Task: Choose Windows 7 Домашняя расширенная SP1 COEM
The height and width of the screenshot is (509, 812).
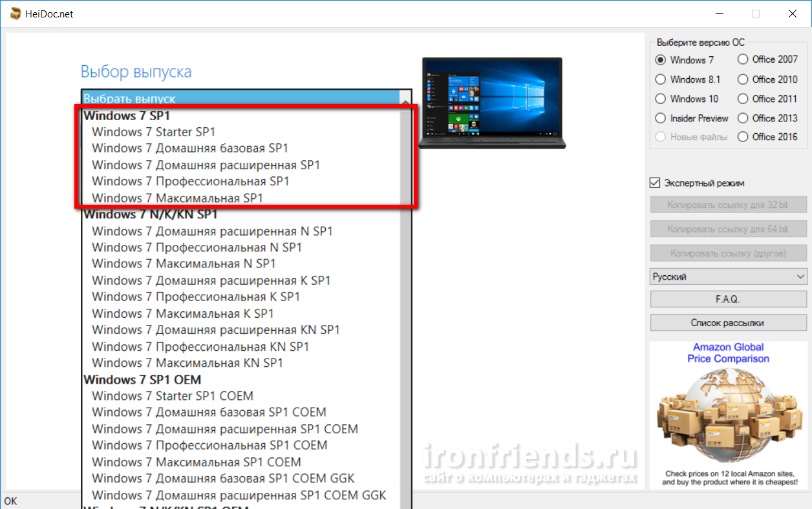Action: [x=240, y=429]
